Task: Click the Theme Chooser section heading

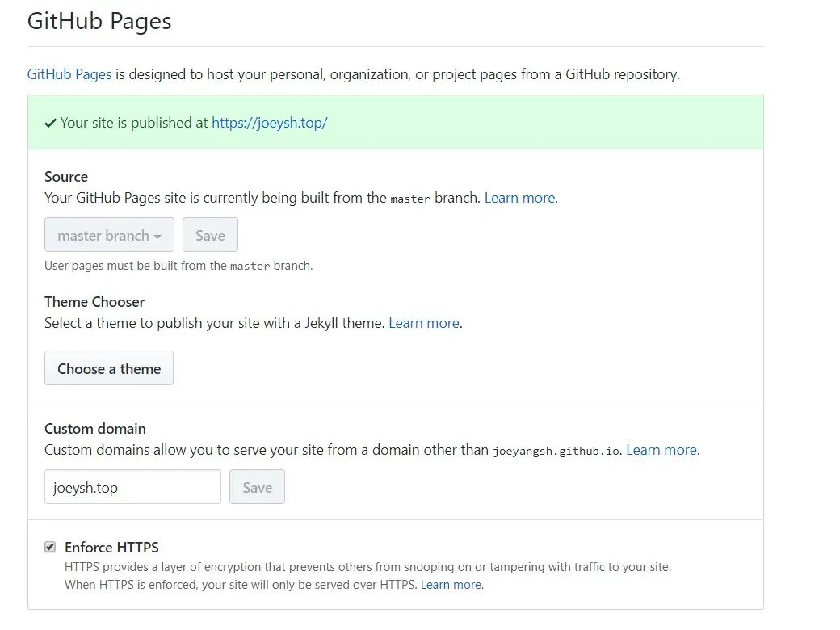Action: click(x=94, y=302)
